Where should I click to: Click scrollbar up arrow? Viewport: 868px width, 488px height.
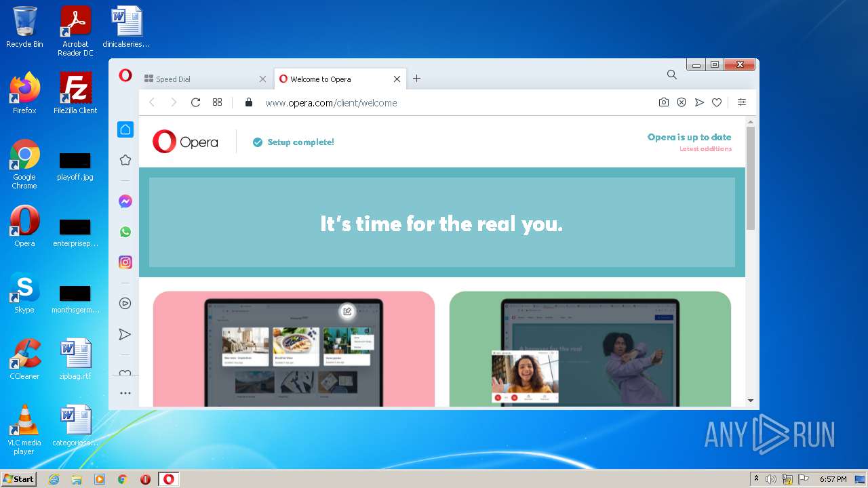[x=750, y=121]
